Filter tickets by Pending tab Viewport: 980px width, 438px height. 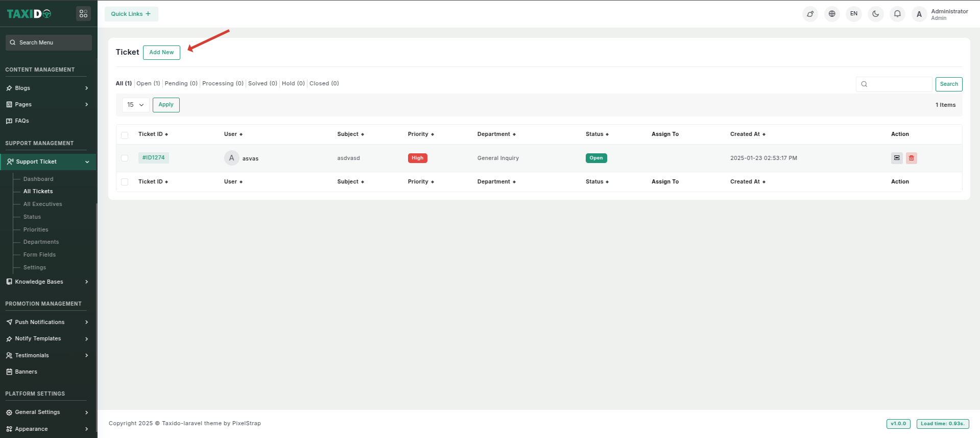(x=181, y=83)
